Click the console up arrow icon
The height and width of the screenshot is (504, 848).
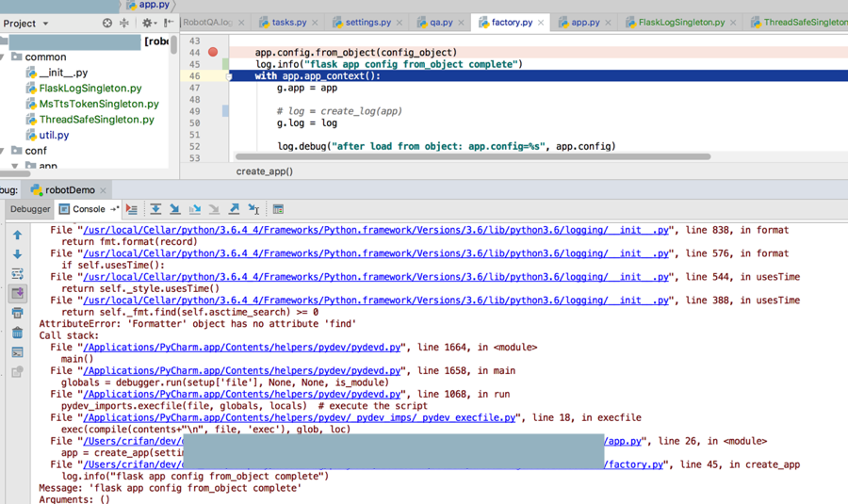(x=17, y=236)
